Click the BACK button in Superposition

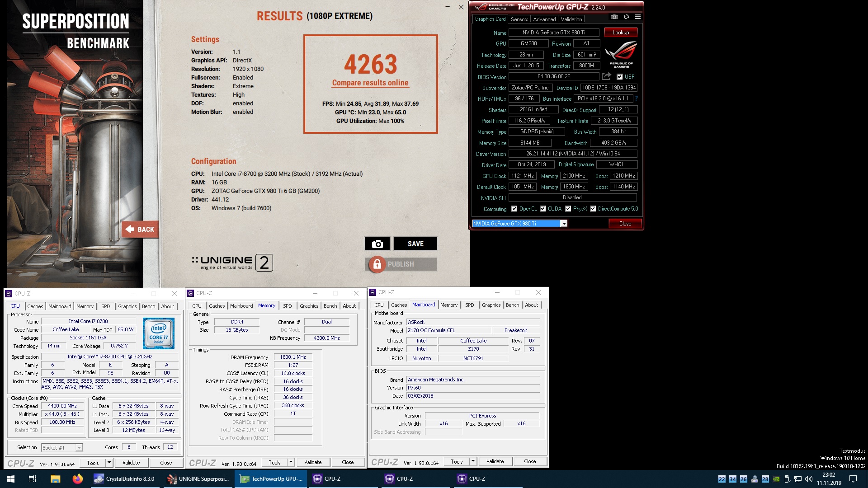click(140, 230)
